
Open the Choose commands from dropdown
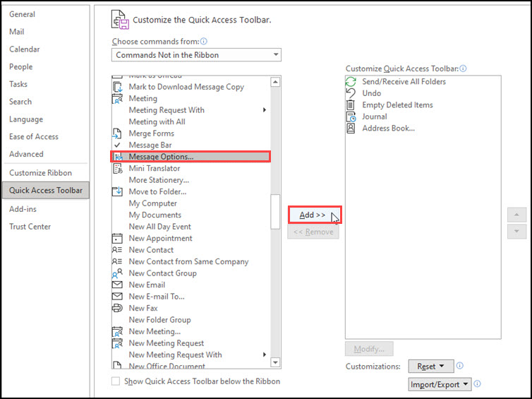(196, 55)
